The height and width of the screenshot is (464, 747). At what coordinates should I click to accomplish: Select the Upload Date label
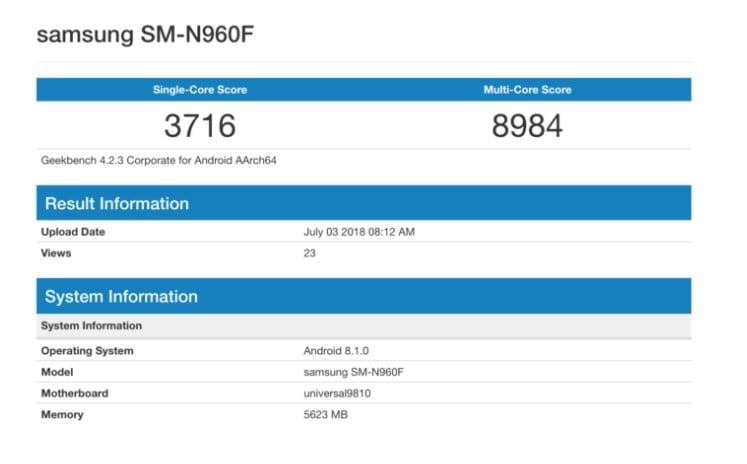click(x=73, y=232)
